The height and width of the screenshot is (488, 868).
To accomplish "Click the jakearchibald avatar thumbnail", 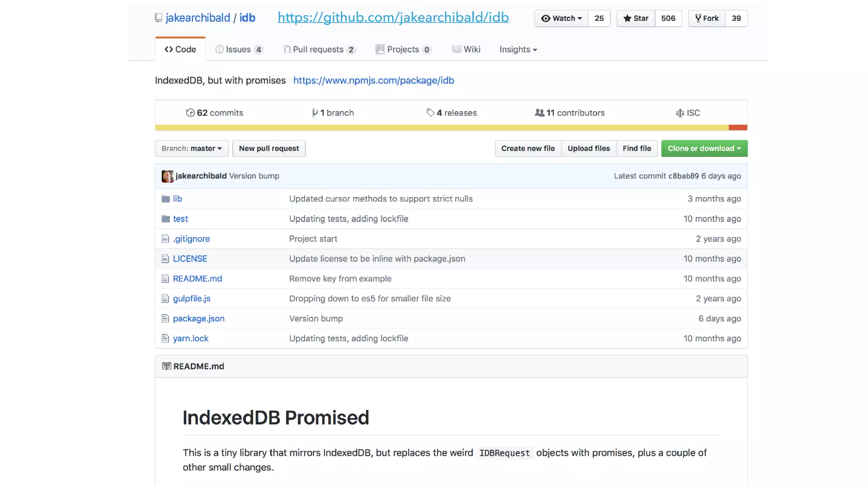I will tap(167, 176).
